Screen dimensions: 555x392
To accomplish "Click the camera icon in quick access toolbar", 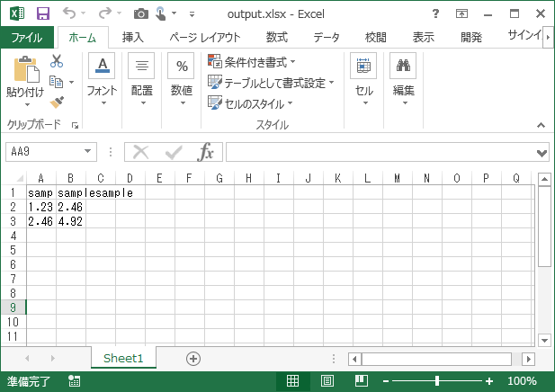I will tap(141, 13).
